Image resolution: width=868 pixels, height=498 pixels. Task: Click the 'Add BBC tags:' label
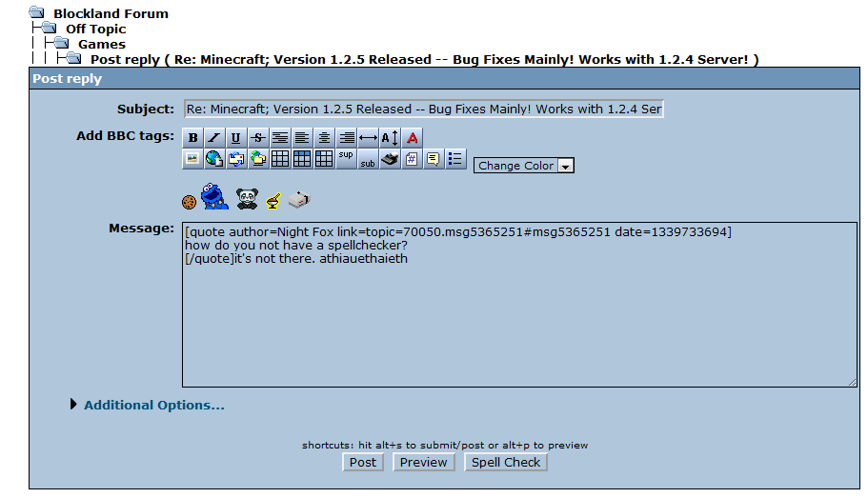[125, 135]
